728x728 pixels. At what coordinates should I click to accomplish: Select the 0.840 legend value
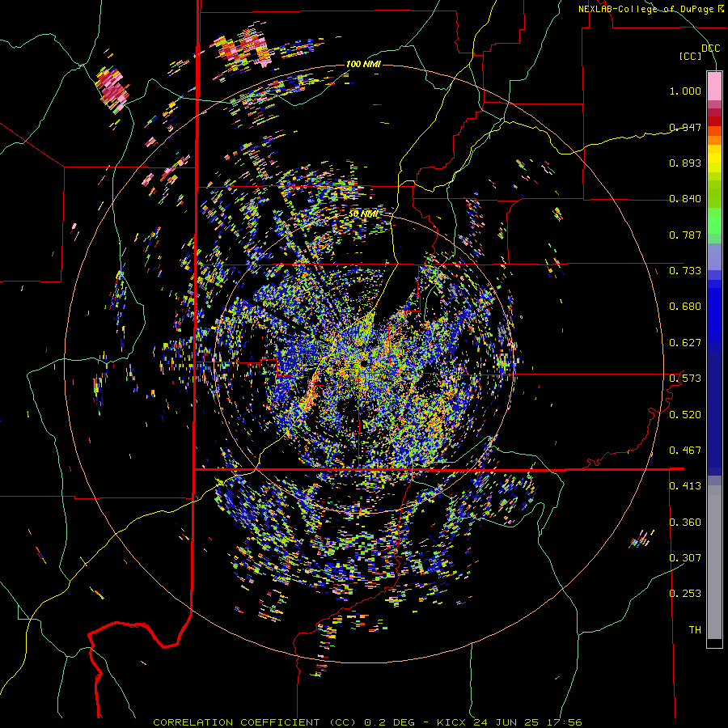point(685,199)
